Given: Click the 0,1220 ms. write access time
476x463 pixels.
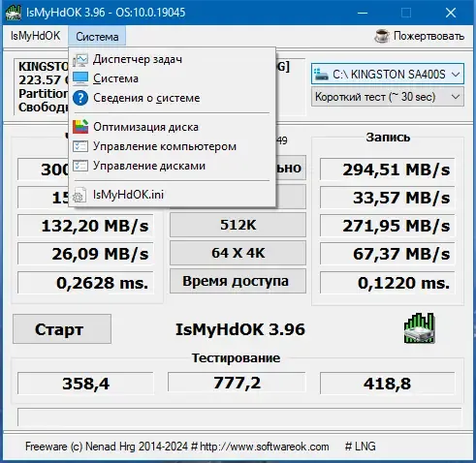Looking at the screenshot, I should (387, 283).
